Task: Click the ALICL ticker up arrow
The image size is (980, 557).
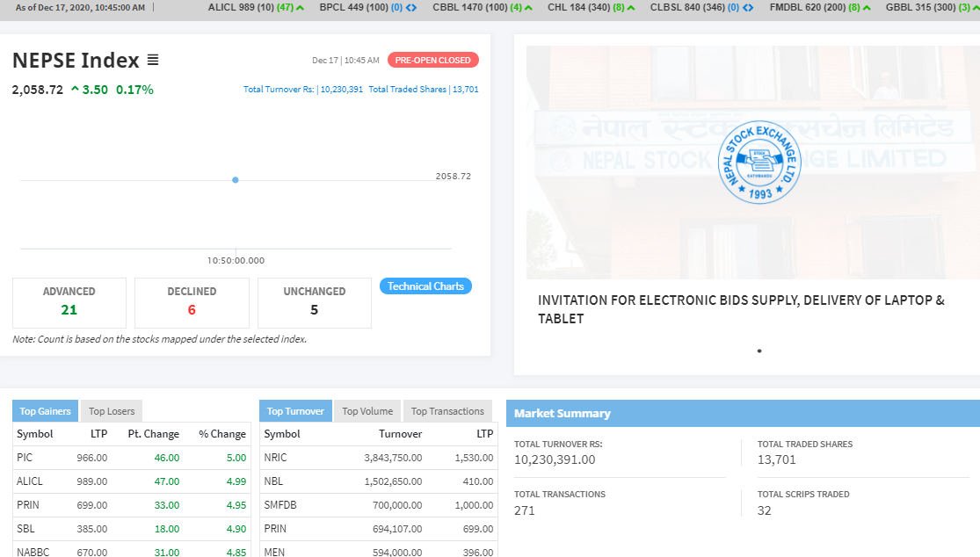Action: tap(300, 8)
